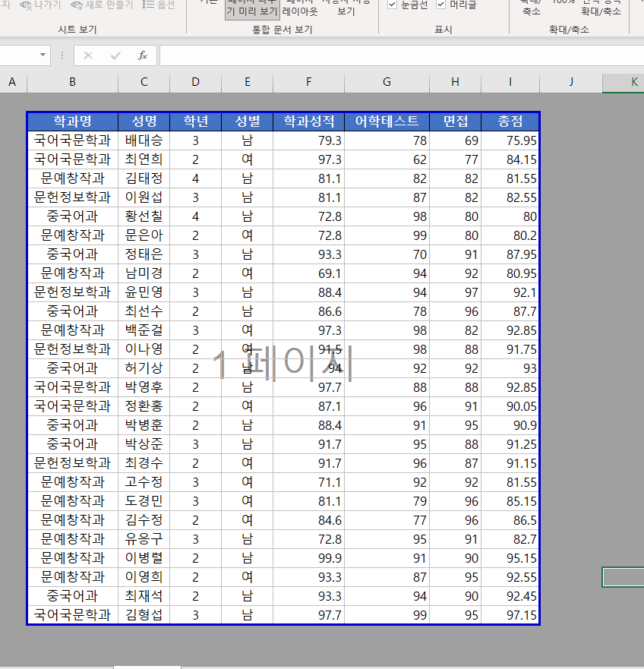Screen dimensions: 644x669
Task: Expand the Name Box dropdown arrow
Action: [43, 55]
